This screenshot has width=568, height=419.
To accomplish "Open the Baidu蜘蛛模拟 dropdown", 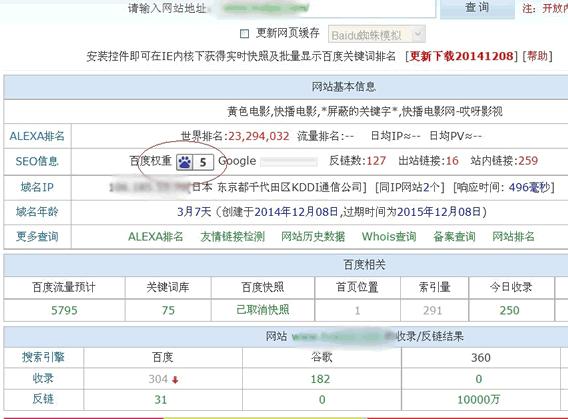I will (x=376, y=35).
